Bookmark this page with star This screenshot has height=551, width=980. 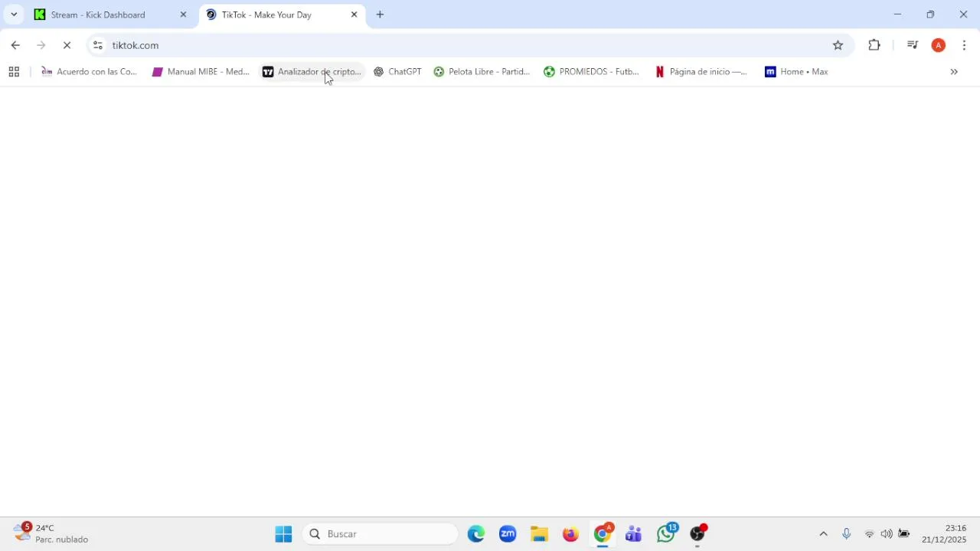(838, 45)
